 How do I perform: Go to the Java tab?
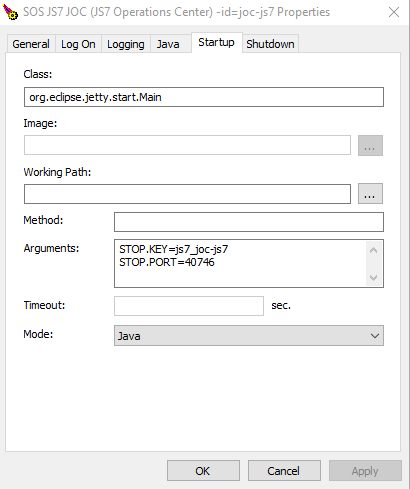click(x=168, y=44)
